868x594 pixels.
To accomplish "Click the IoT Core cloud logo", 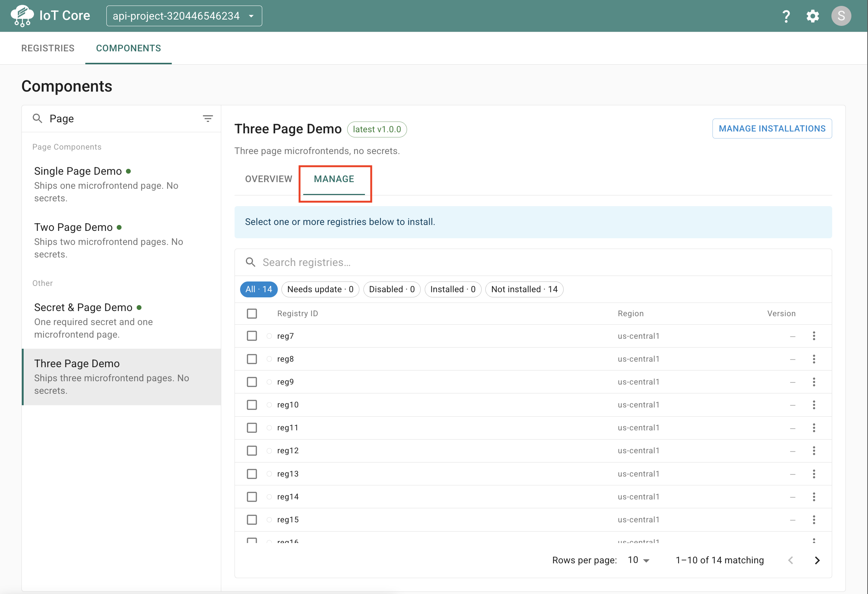I will pos(22,16).
